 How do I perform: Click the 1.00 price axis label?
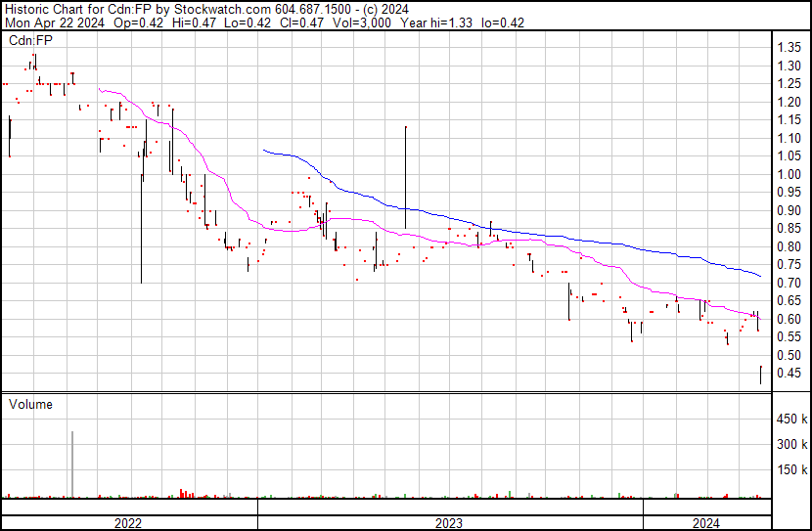click(x=789, y=174)
